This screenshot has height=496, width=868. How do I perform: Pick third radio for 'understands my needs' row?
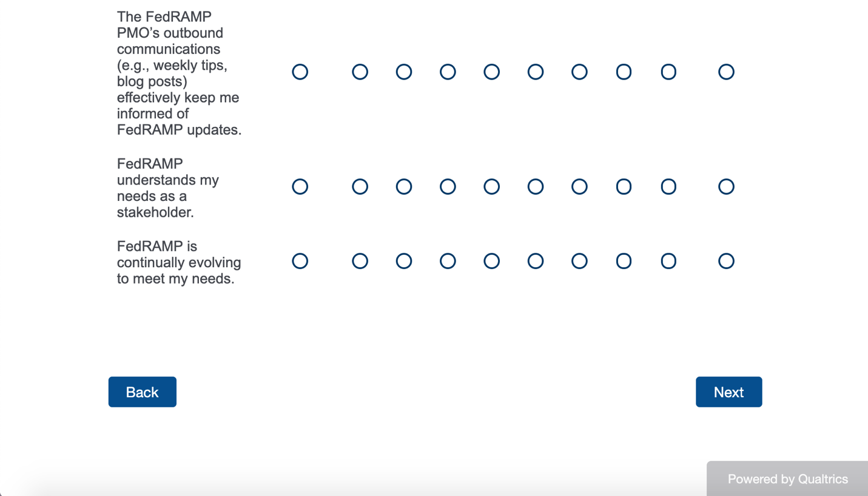pyautogui.click(x=404, y=187)
